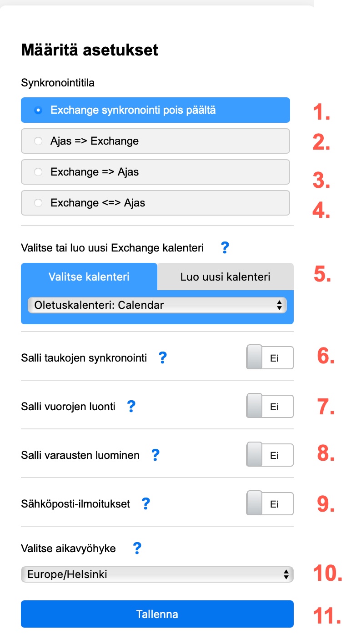Click help icon beside Valitse aikavyöhyke

pyautogui.click(x=136, y=548)
